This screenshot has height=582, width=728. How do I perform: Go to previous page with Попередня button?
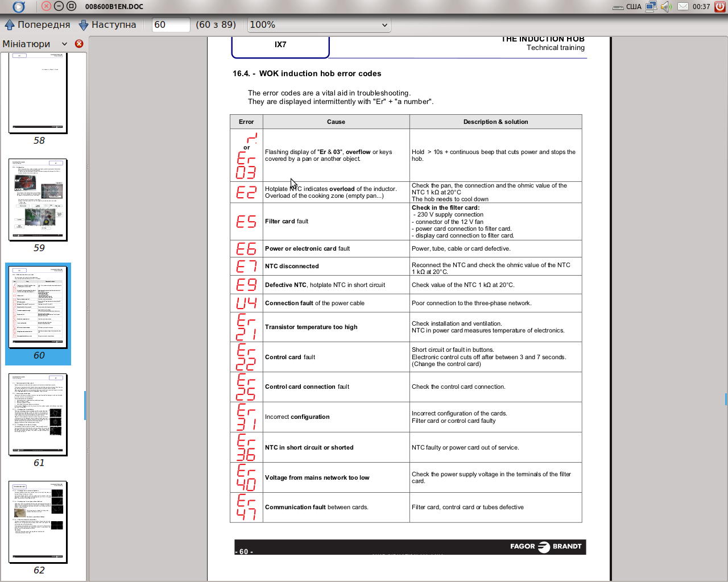38,24
